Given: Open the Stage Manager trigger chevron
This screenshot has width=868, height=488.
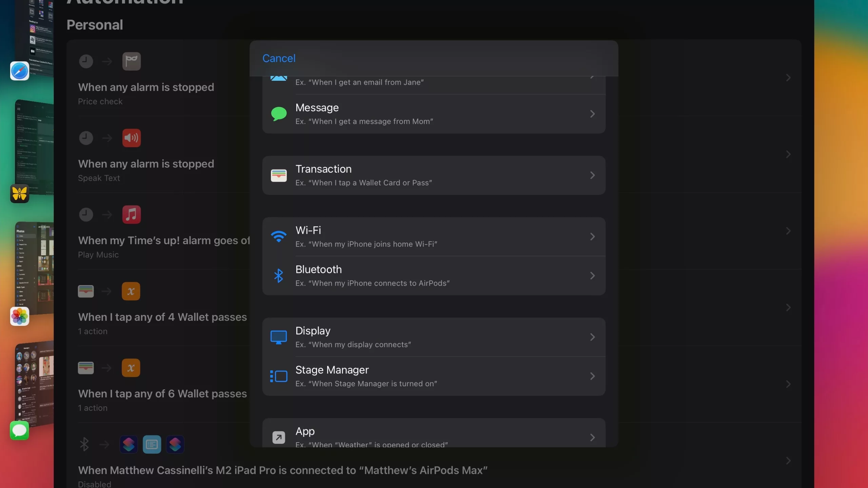Looking at the screenshot, I should pyautogui.click(x=592, y=376).
